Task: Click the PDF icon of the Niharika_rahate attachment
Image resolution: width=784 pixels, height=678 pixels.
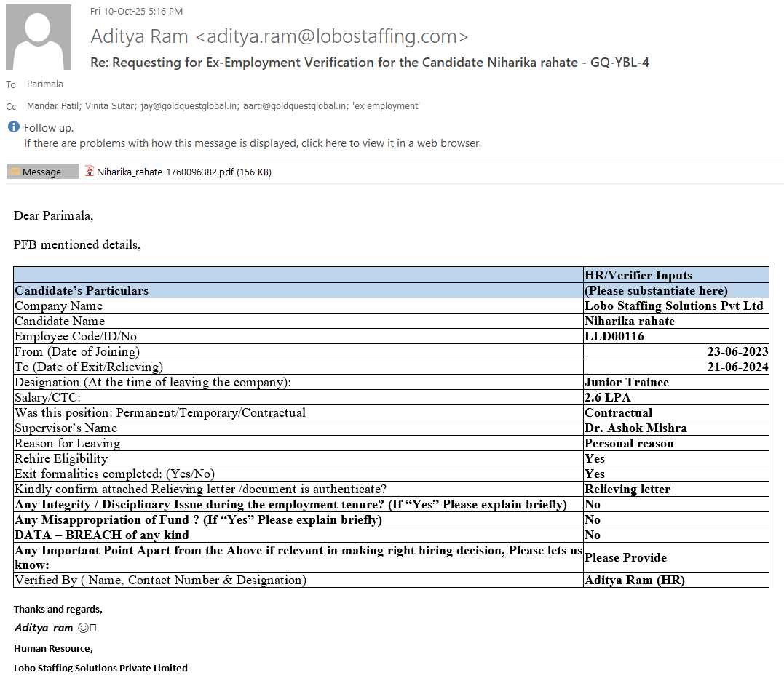Action: click(x=90, y=172)
